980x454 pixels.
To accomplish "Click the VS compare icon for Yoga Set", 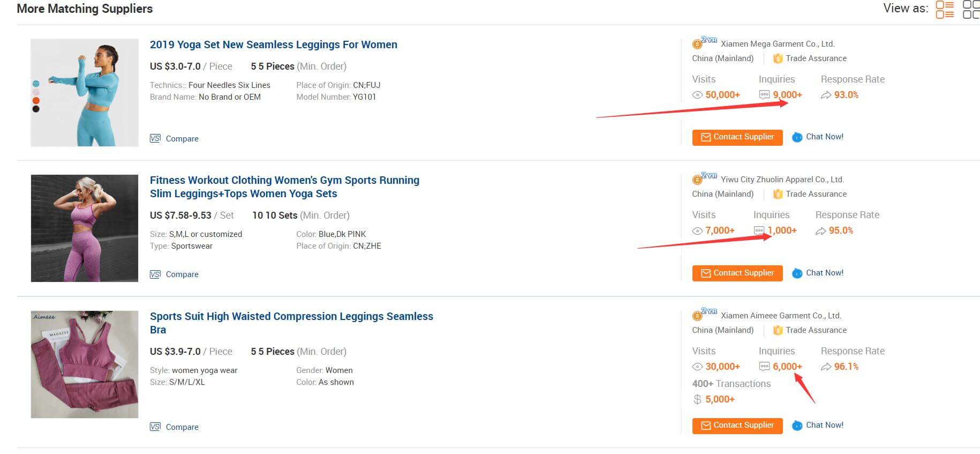I will (x=155, y=138).
